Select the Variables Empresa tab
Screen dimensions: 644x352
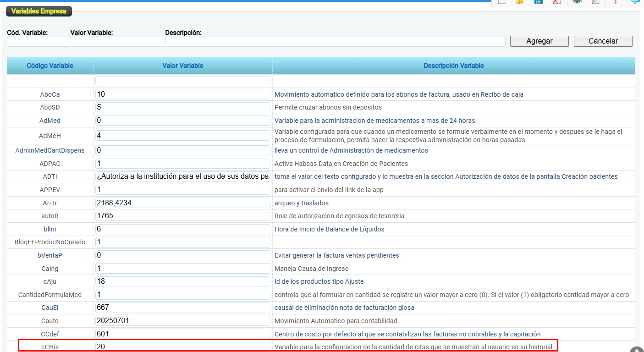click(39, 11)
